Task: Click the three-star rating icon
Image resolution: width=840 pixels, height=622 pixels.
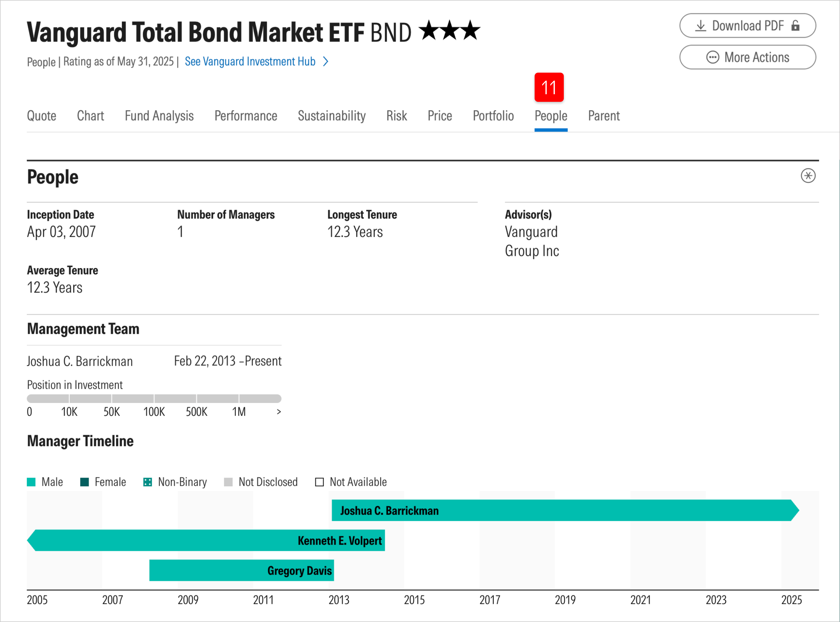Action: click(449, 30)
